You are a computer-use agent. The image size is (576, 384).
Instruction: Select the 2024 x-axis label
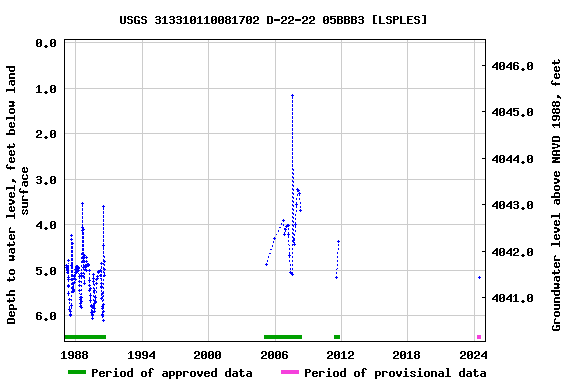tap(474, 355)
